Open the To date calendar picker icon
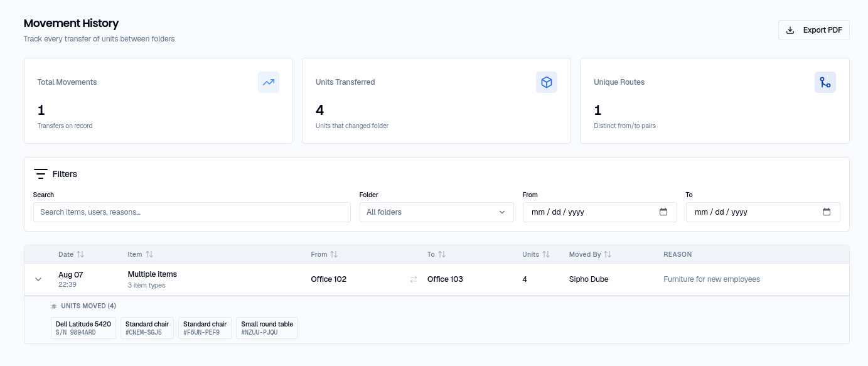868x366 pixels. click(827, 212)
